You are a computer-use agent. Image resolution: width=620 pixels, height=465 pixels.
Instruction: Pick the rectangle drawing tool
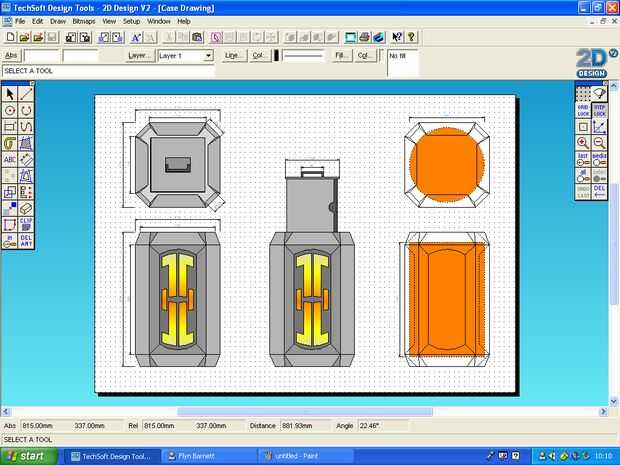pos(10,127)
